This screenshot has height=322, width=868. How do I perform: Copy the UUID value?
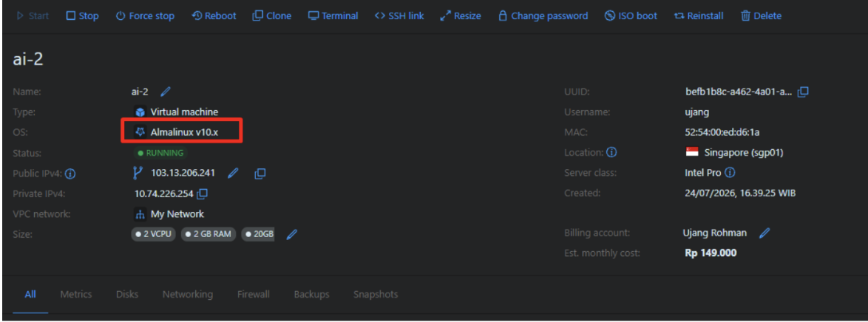(803, 92)
